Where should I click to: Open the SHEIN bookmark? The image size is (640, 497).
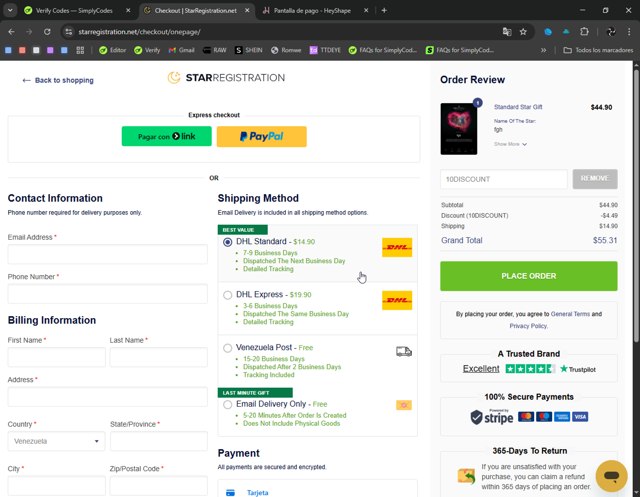(249, 50)
